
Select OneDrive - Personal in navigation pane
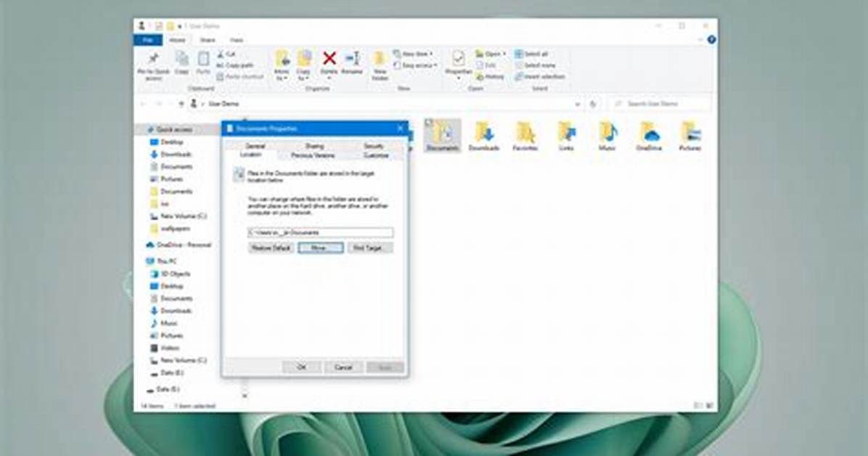pyautogui.click(x=179, y=245)
